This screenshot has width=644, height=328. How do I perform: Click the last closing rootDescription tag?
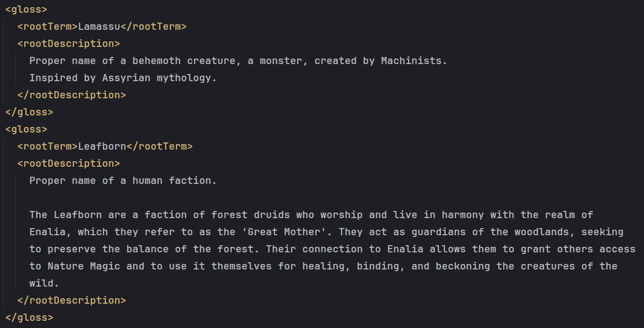[x=72, y=300]
